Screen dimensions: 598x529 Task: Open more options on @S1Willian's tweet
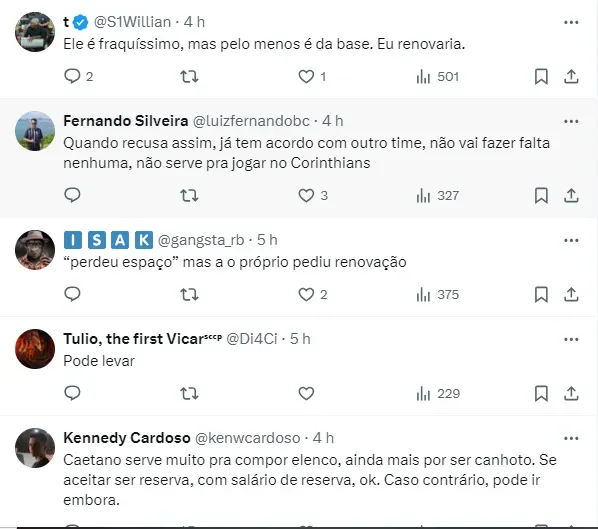tap(571, 23)
